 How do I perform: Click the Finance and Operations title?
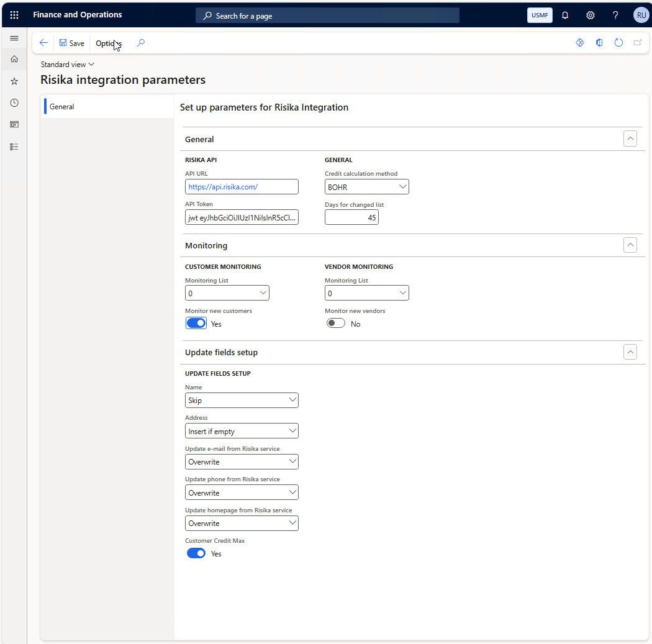78,14
